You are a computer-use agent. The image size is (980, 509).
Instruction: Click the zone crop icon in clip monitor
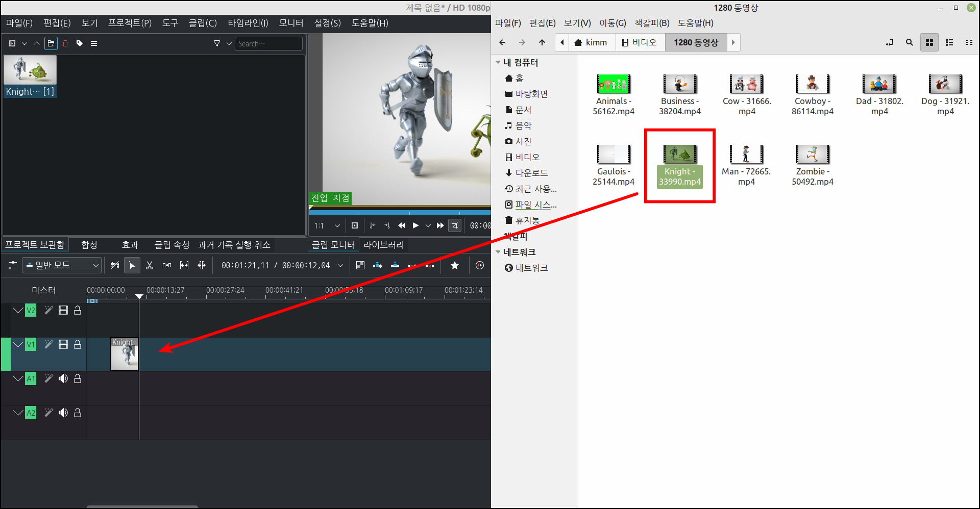455,225
